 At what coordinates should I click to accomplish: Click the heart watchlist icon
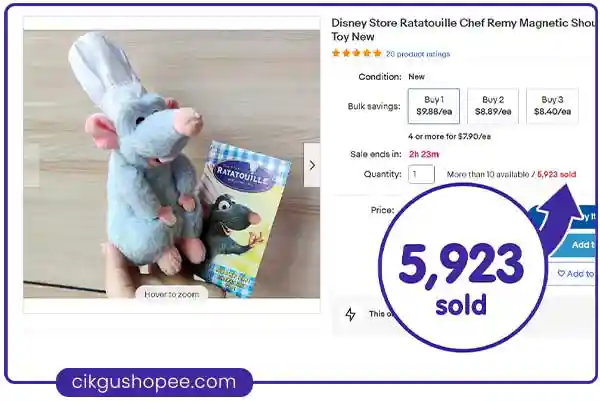pyautogui.click(x=561, y=274)
